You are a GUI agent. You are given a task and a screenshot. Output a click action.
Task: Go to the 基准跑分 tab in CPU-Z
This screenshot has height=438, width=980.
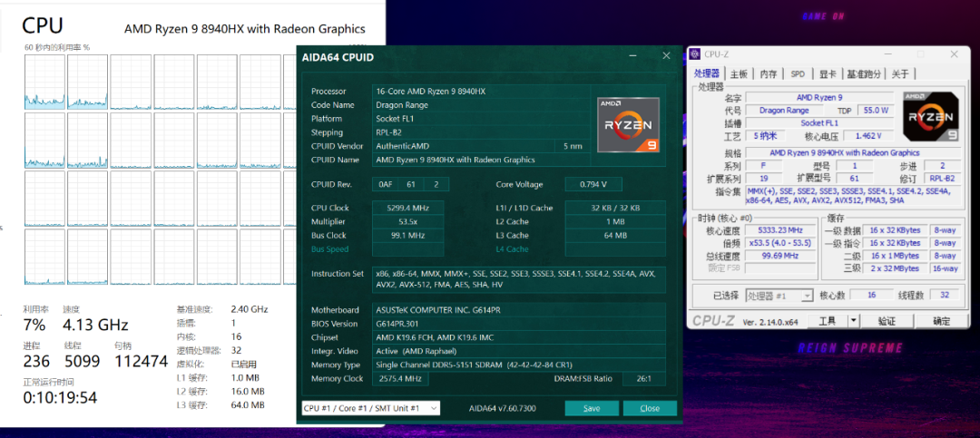pyautogui.click(x=864, y=73)
